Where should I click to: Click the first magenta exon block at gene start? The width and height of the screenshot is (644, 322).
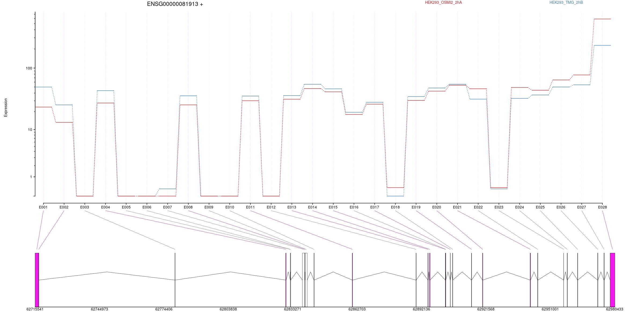pos(37,280)
